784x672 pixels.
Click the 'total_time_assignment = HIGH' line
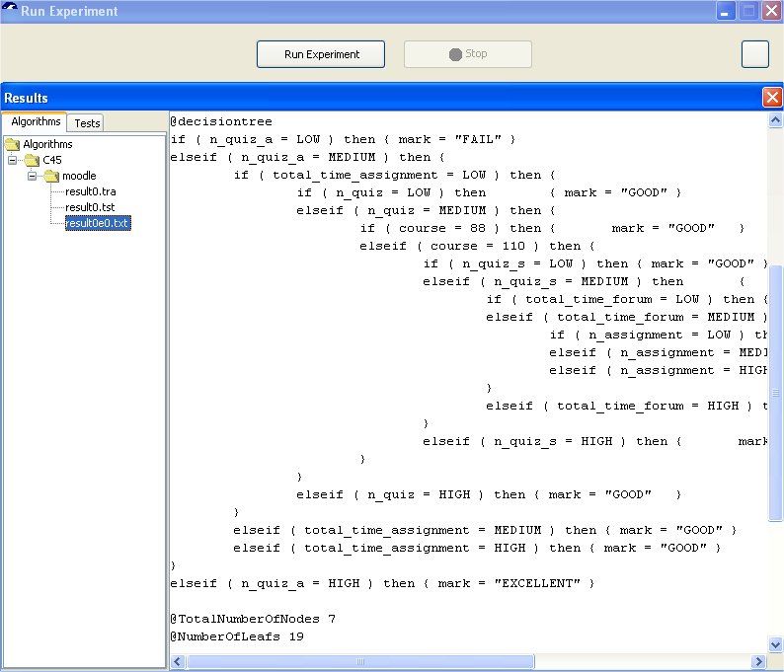477,548
